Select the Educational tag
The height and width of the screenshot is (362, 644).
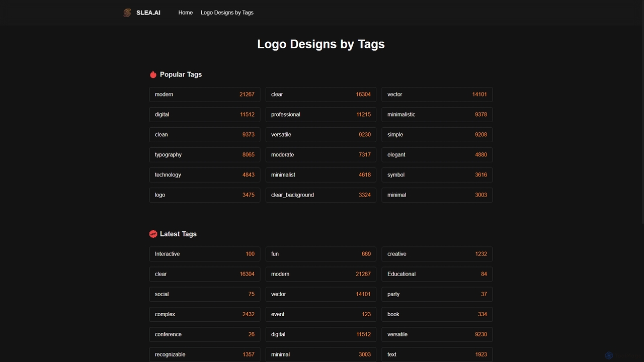(x=437, y=274)
